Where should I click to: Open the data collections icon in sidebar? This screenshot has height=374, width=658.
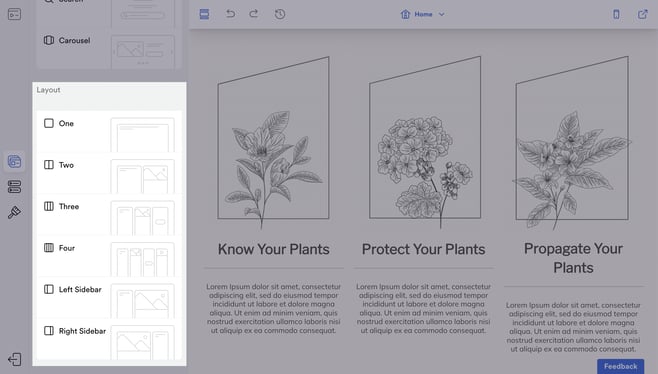(14, 187)
